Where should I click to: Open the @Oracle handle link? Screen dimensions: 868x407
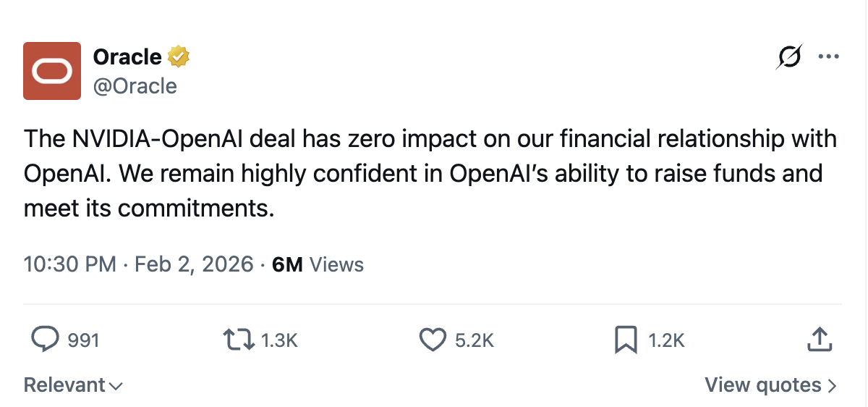135,86
